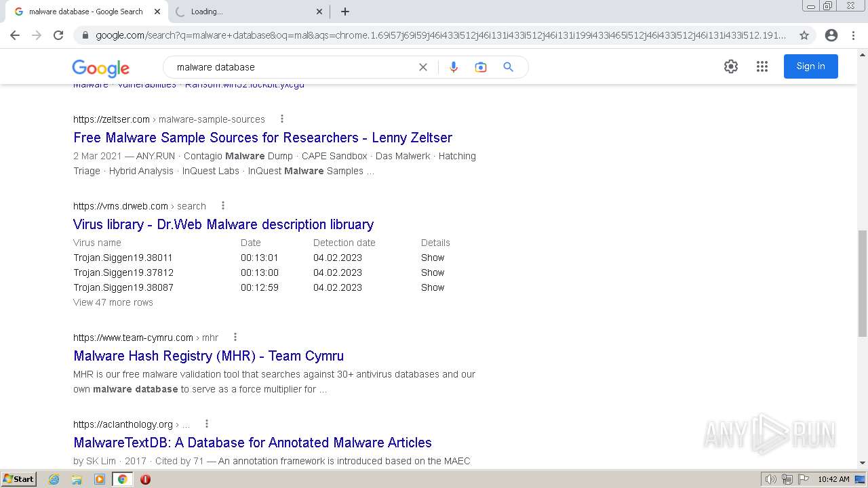Open options menu for vms.drweb.com result
Screen dimensions: 868x488
(223, 205)
